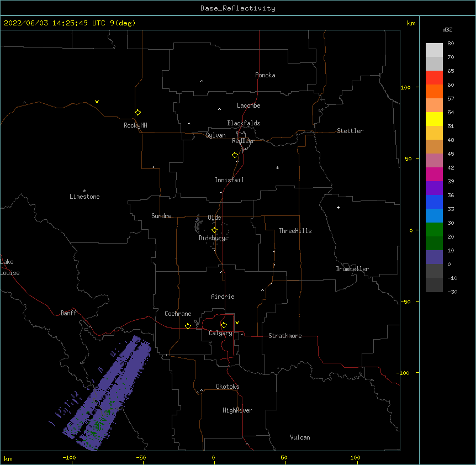
Task: Click the asterisk marker above Limestone
Action: coord(84,191)
